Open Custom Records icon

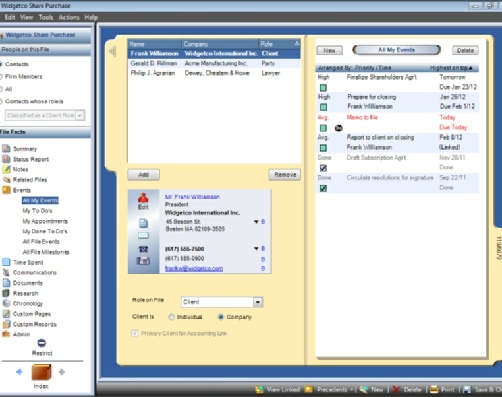click(6, 324)
